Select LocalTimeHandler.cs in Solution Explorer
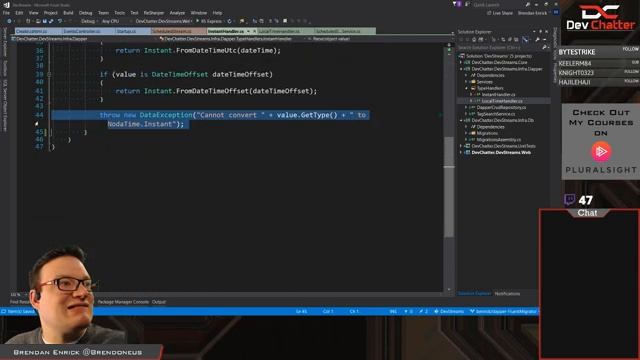Screen dimensions: 640x360 502,101
